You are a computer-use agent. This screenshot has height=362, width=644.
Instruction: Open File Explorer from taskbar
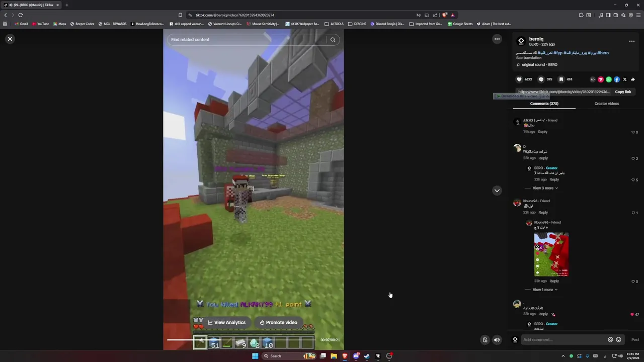click(x=334, y=356)
